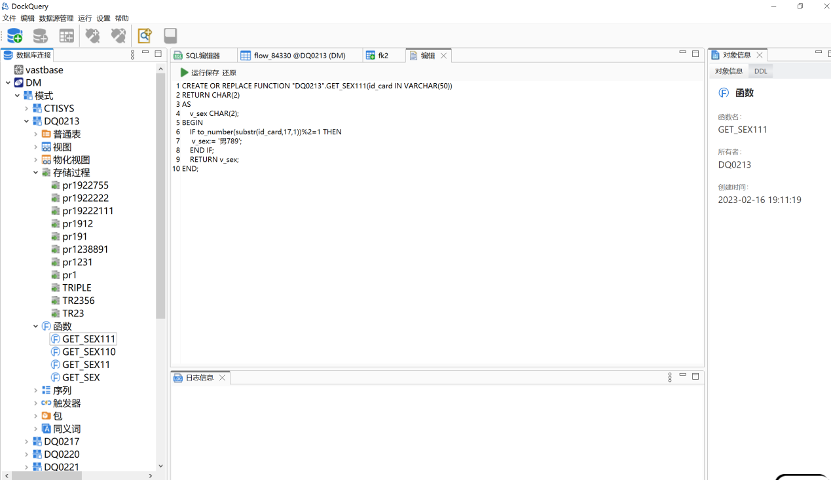Maximize the 日志信息 log panel
Viewport: 832px width, 480px height.
(x=696, y=376)
